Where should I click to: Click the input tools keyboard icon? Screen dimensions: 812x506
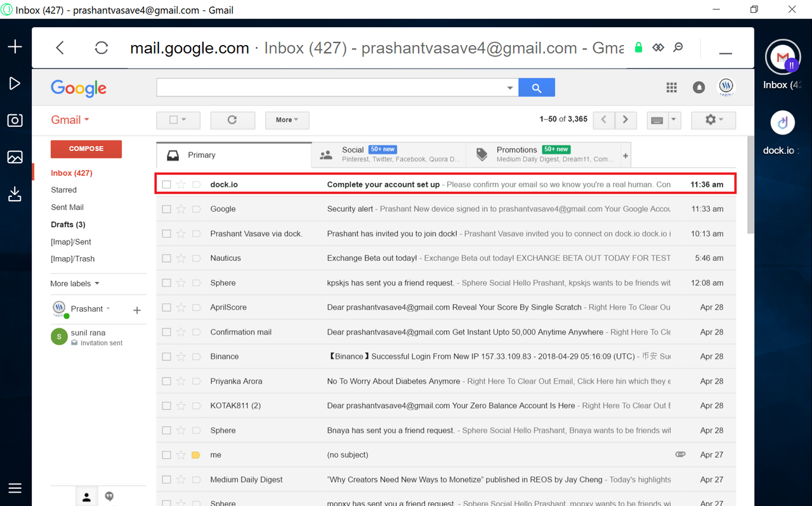(x=657, y=120)
